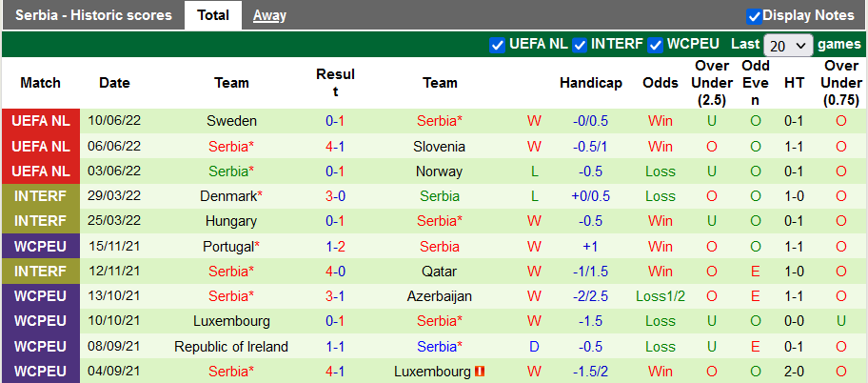
Task: Open the Slovenia team link
Action: coord(440,147)
